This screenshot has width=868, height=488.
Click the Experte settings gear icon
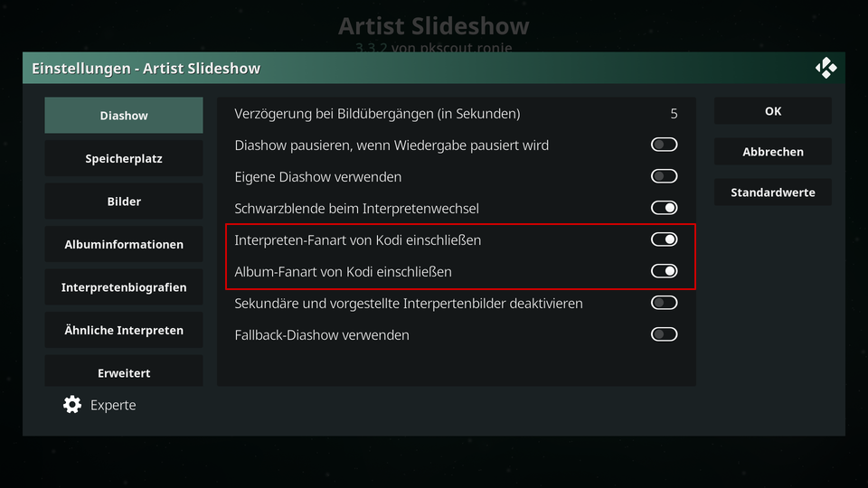click(72, 405)
